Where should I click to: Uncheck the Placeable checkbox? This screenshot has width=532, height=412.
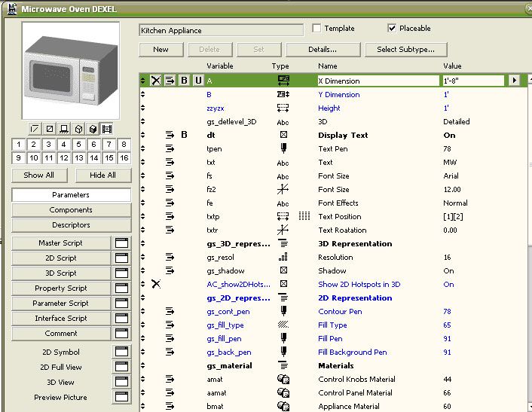392,29
